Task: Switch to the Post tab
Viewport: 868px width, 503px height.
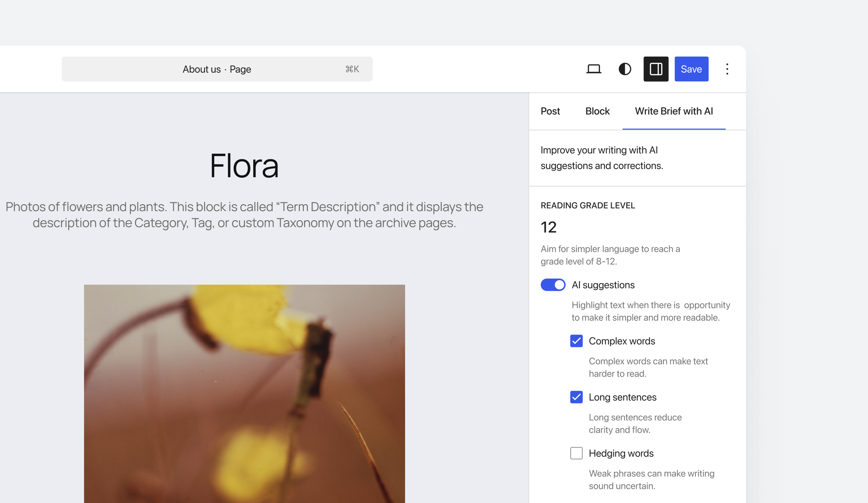Action: point(550,111)
